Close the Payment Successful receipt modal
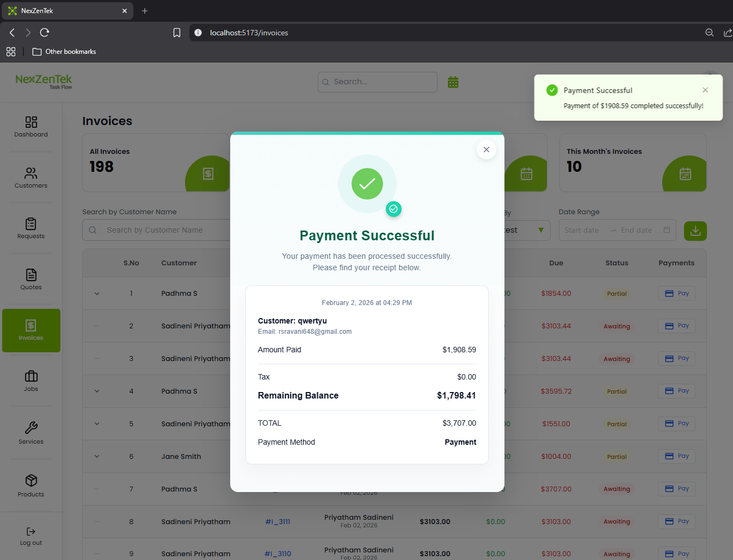Screen dimensions: 733x560 [x=486, y=150]
